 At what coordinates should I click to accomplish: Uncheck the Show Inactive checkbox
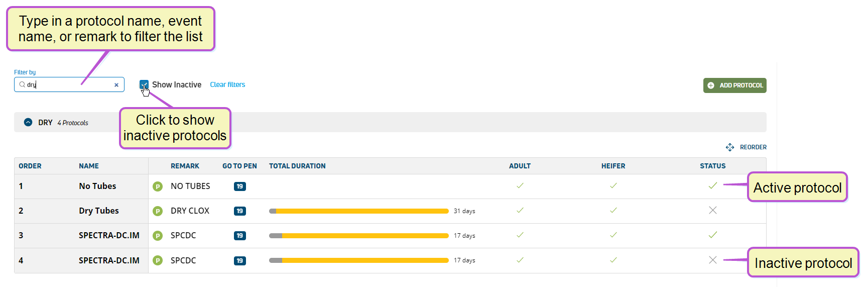[x=144, y=84]
